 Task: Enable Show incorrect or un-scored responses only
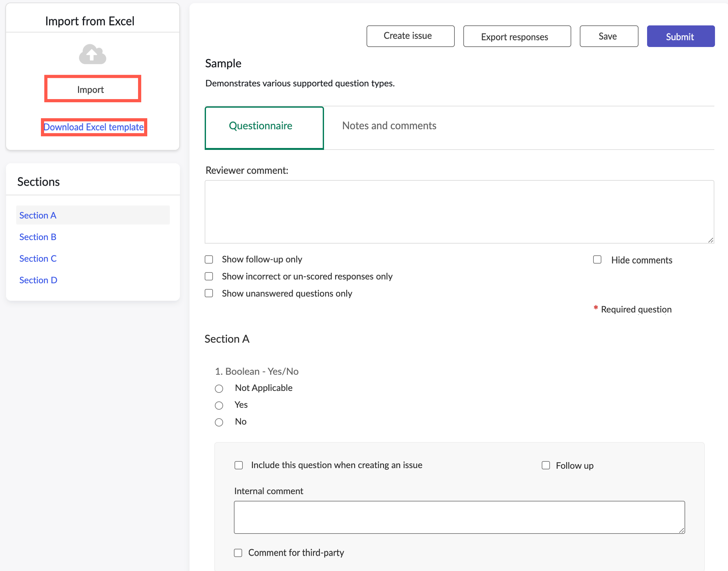point(209,277)
